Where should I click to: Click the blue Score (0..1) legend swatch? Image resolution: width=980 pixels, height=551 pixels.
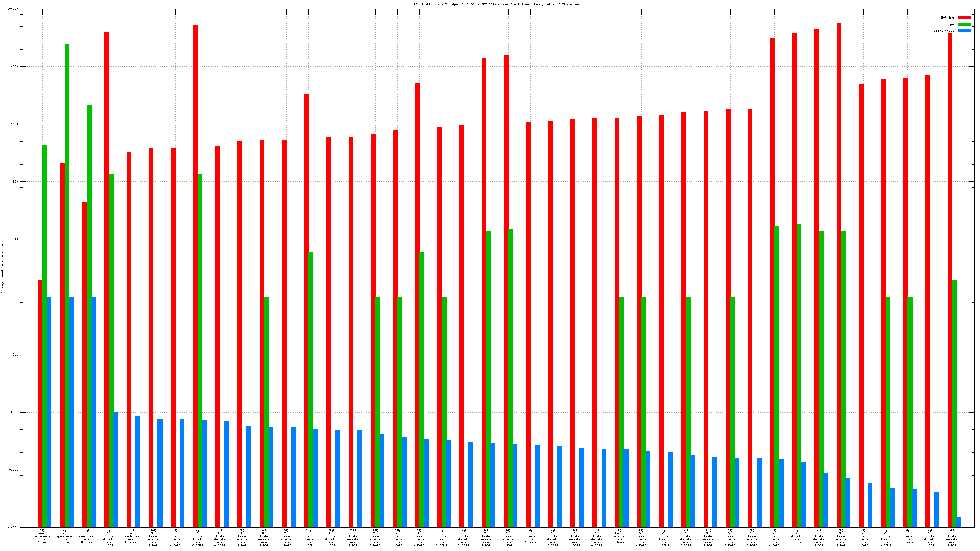point(964,31)
